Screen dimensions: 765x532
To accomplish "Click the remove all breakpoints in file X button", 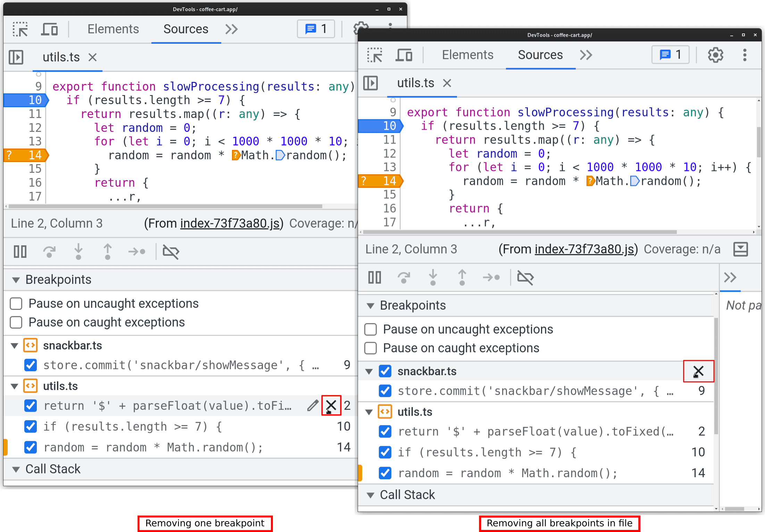I will [698, 371].
